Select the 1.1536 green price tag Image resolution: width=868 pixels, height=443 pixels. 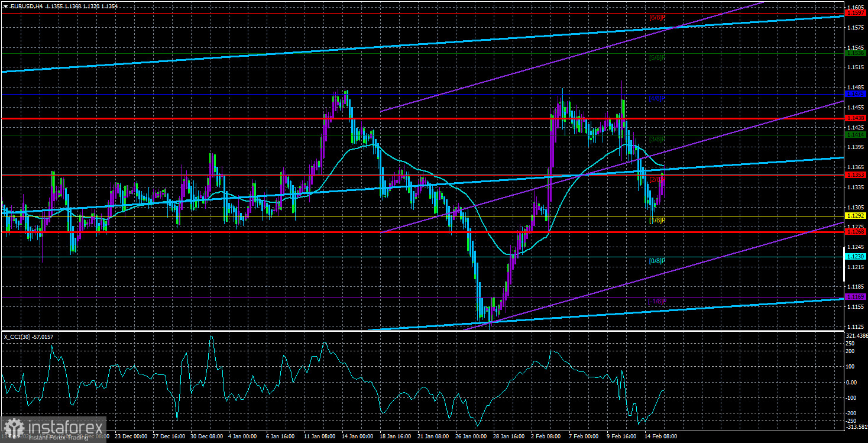[x=855, y=53]
